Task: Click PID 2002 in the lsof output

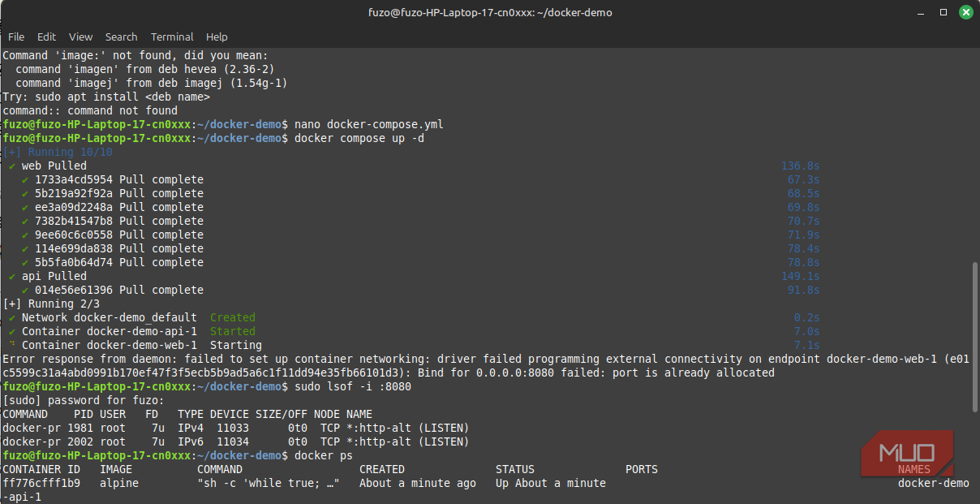Action: (x=80, y=442)
